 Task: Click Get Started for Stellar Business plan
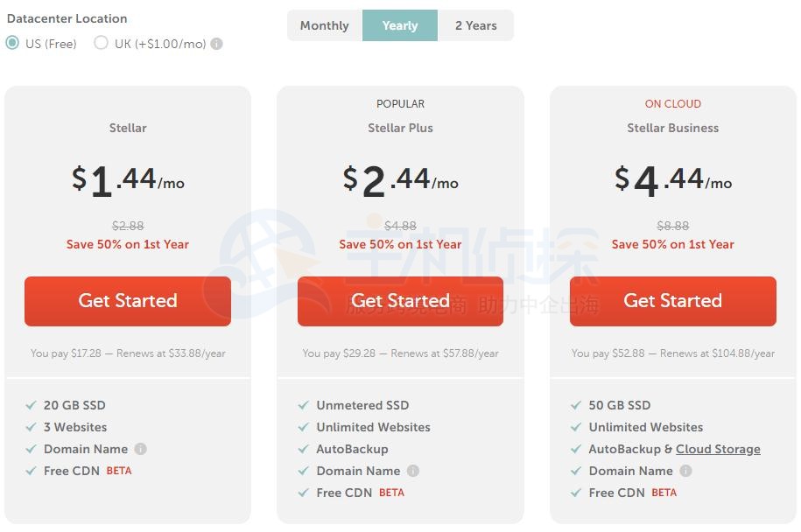point(672,301)
